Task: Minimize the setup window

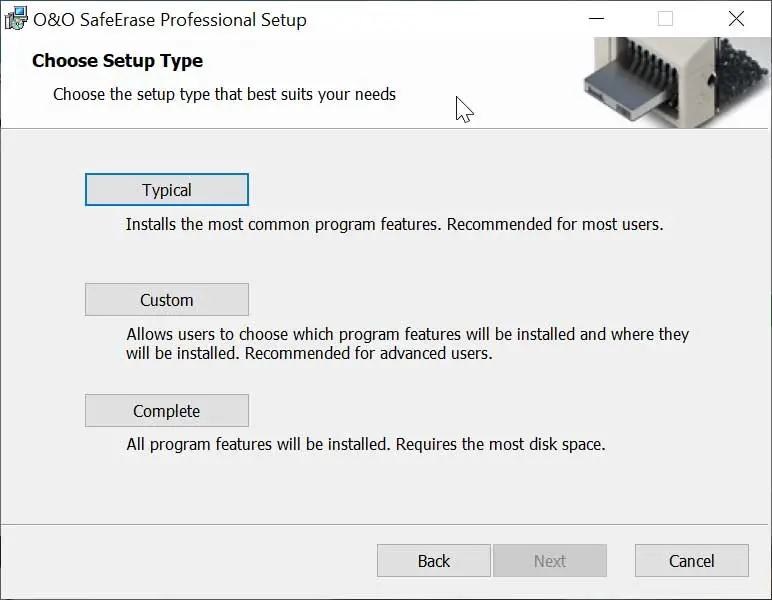Action: [x=597, y=19]
